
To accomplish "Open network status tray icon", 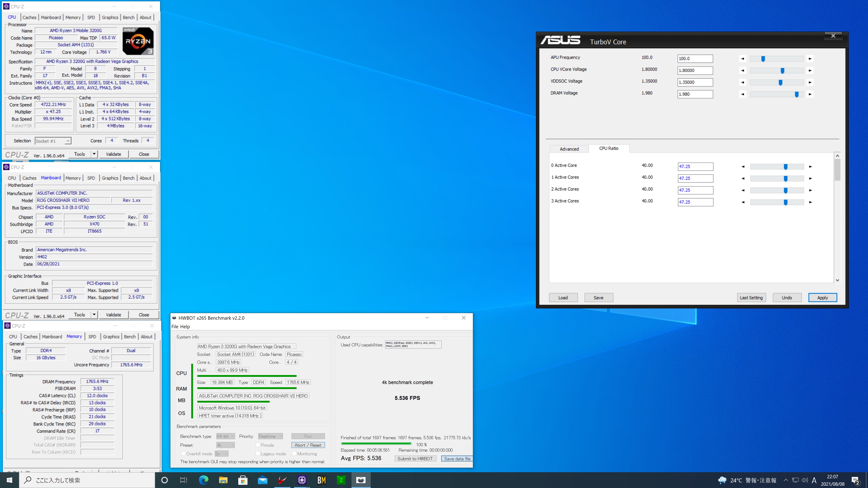I will pos(795,480).
